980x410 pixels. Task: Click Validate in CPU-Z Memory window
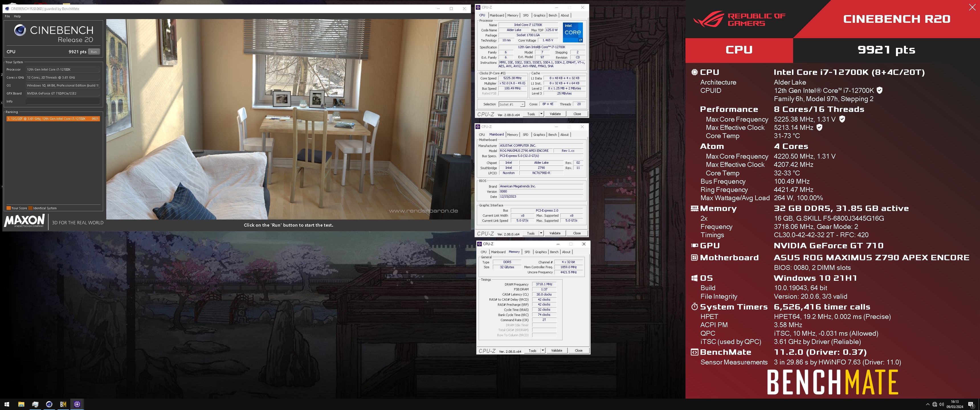tap(557, 350)
